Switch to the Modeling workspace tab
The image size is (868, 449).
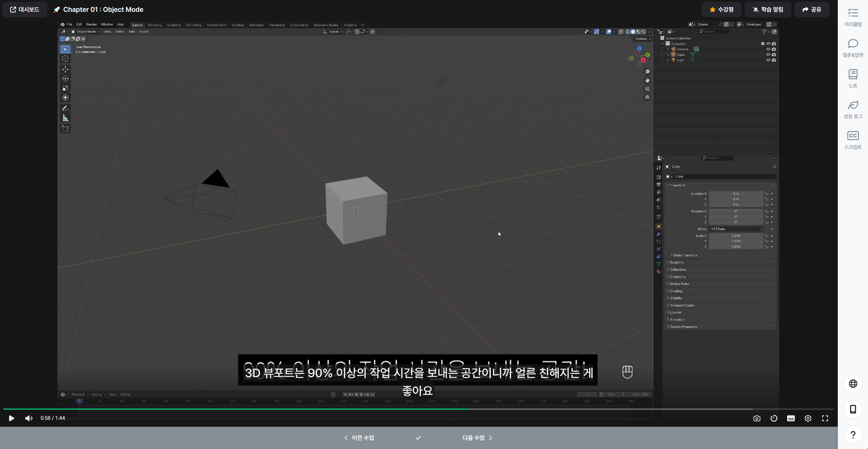[155, 25]
